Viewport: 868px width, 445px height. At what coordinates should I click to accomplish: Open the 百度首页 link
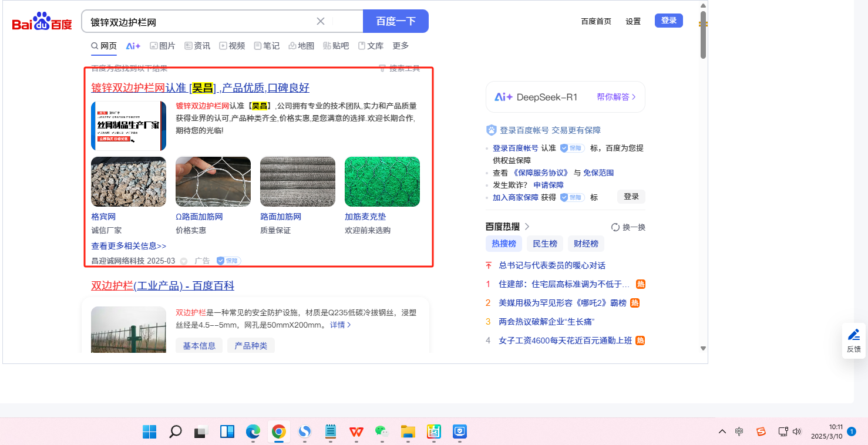coord(596,21)
